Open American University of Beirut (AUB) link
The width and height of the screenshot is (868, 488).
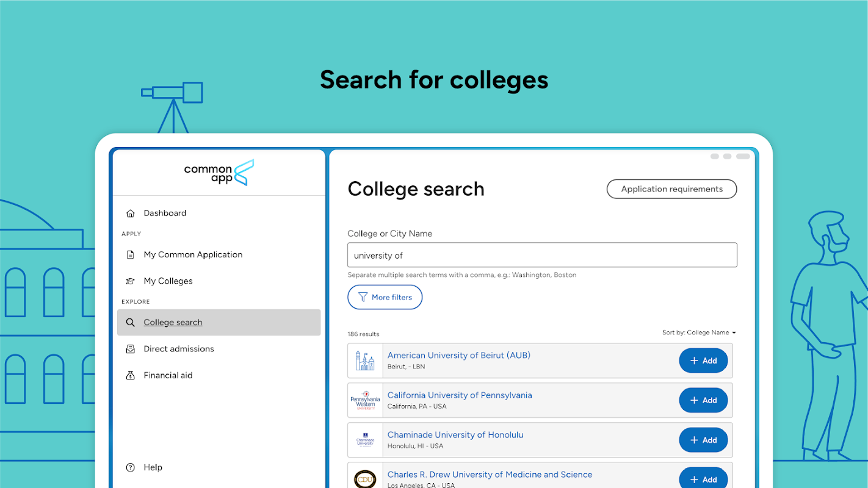click(459, 355)
